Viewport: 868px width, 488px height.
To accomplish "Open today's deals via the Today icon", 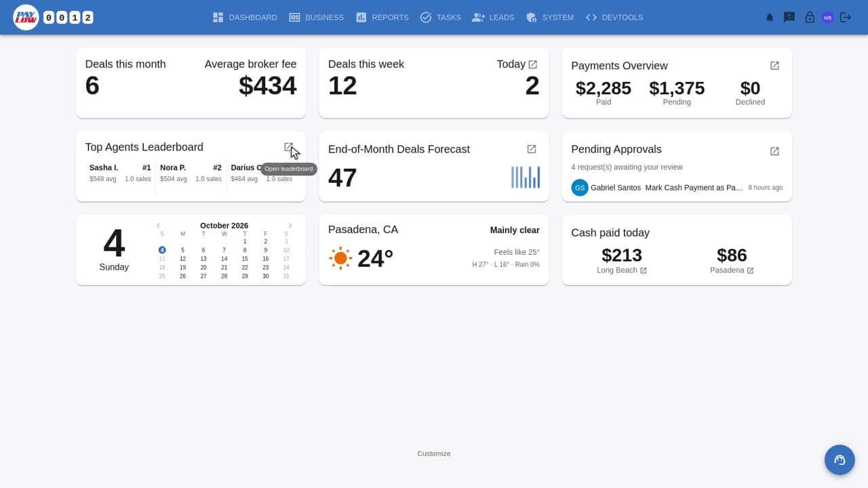I will tap(533, 64).
